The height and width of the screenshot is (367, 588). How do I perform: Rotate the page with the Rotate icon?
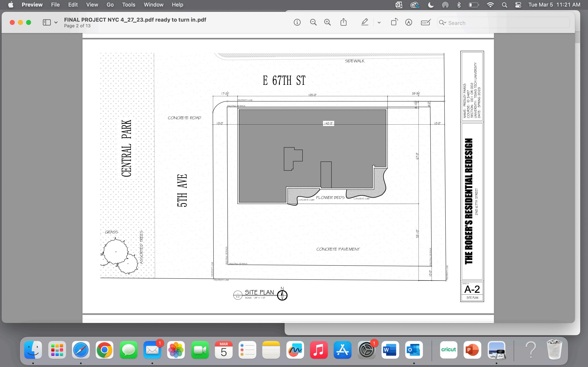(394, 23)
